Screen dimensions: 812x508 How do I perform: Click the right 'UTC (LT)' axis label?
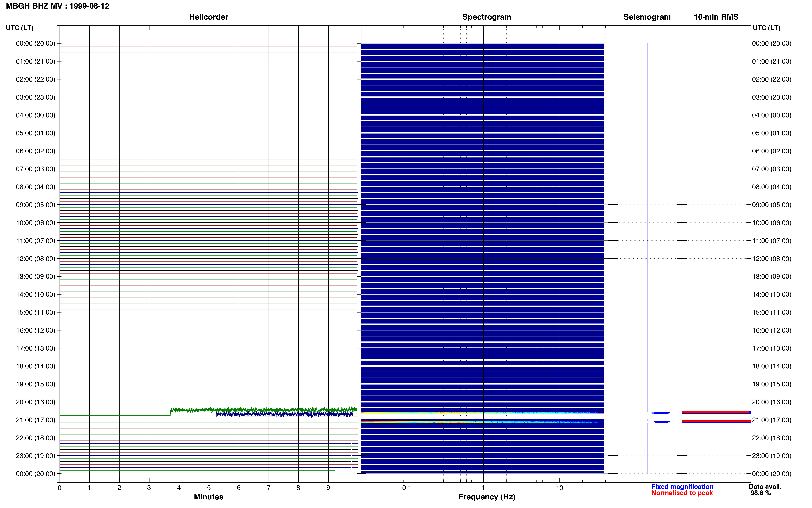pyautogui.click(x=766, y=28)
